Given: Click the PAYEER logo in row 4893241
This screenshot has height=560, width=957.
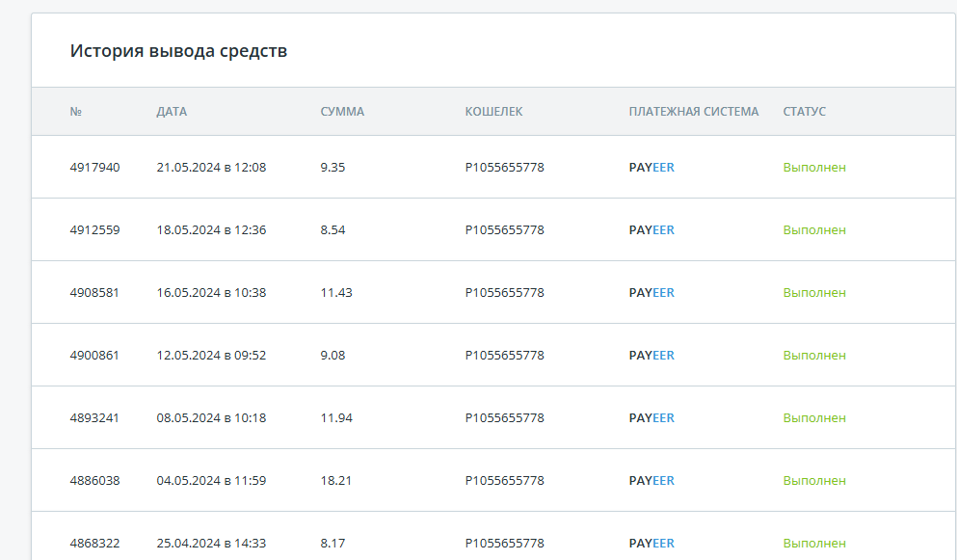Looking at the screenshot, I should point(651,417).
